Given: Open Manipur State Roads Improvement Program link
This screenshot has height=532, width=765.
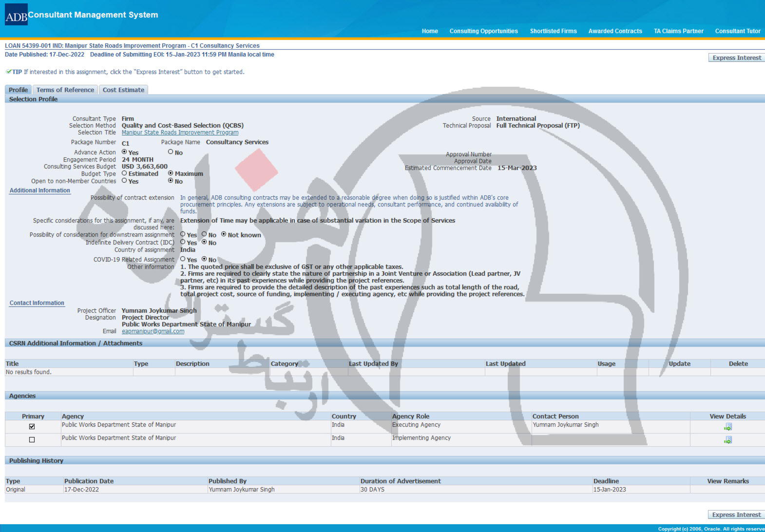Looking at the screenshot, I should pyautogui.click(x=180, y=133).
